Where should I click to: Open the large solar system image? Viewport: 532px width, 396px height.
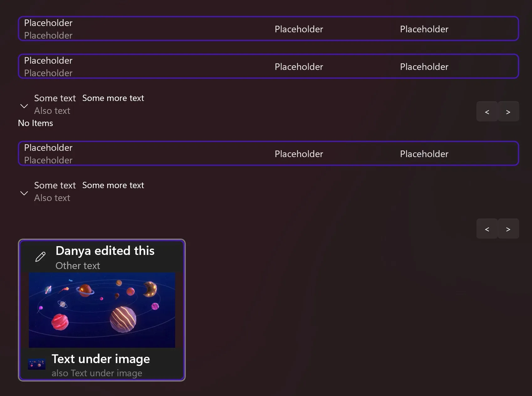(102, 310)
